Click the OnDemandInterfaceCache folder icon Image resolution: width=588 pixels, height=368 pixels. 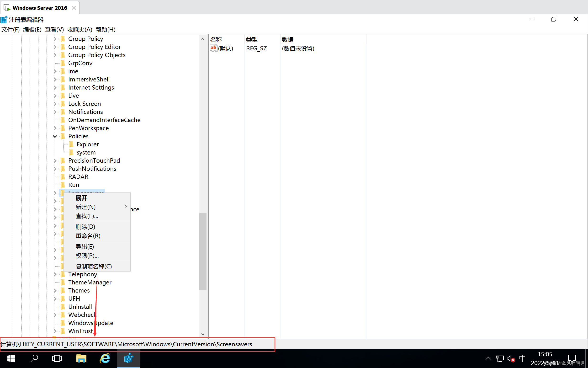(63, 120)
